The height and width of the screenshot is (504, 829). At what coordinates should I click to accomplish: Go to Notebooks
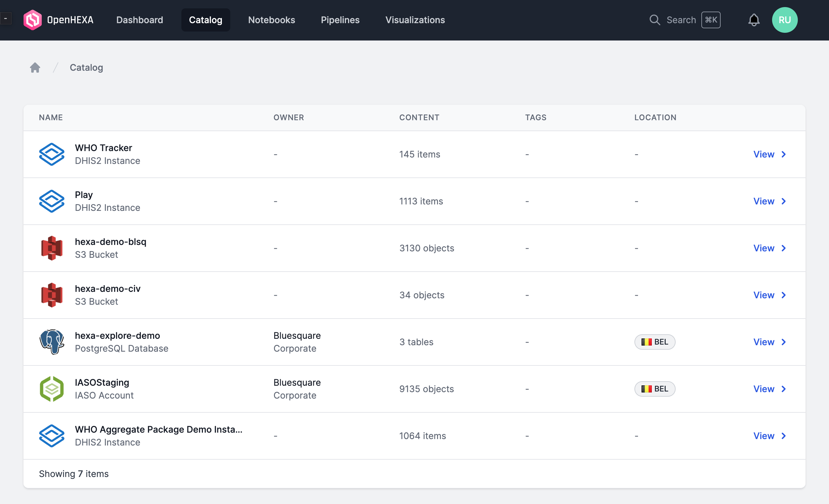pyautogui.click(x=271, y=20)
